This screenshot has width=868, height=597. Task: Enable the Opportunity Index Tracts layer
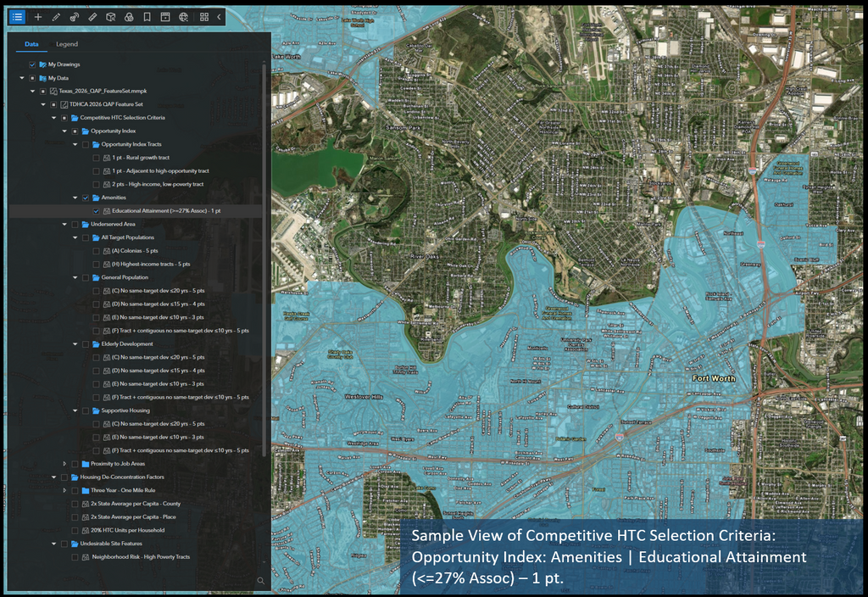(86, 144)
